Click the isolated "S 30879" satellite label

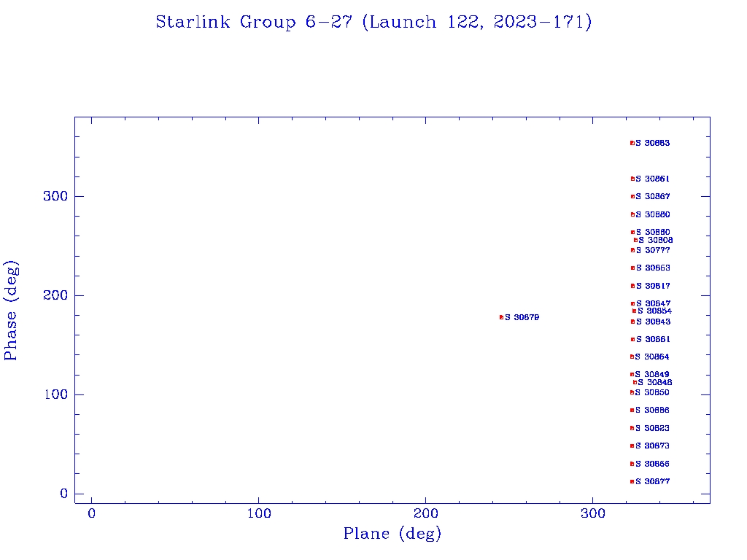click(x=522, y=317)
